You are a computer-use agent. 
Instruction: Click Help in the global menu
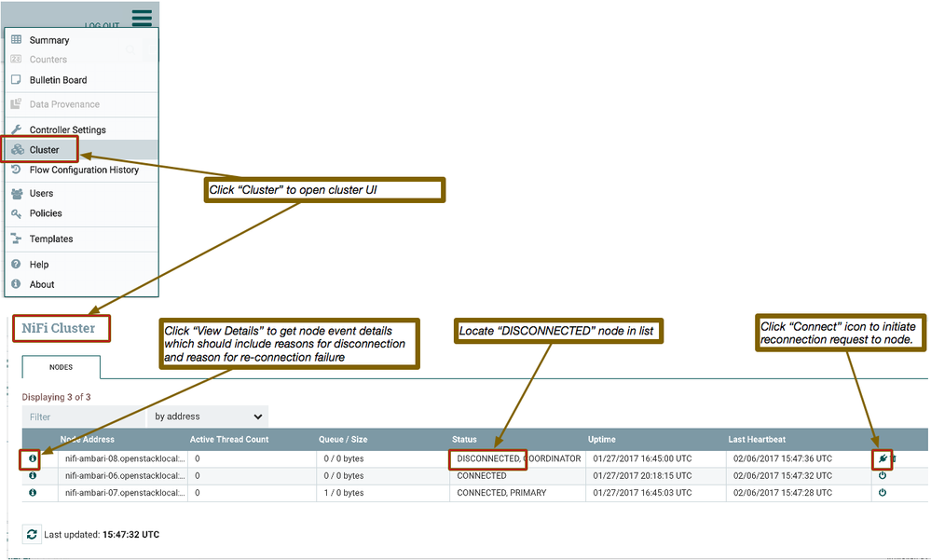coord(39,265)
